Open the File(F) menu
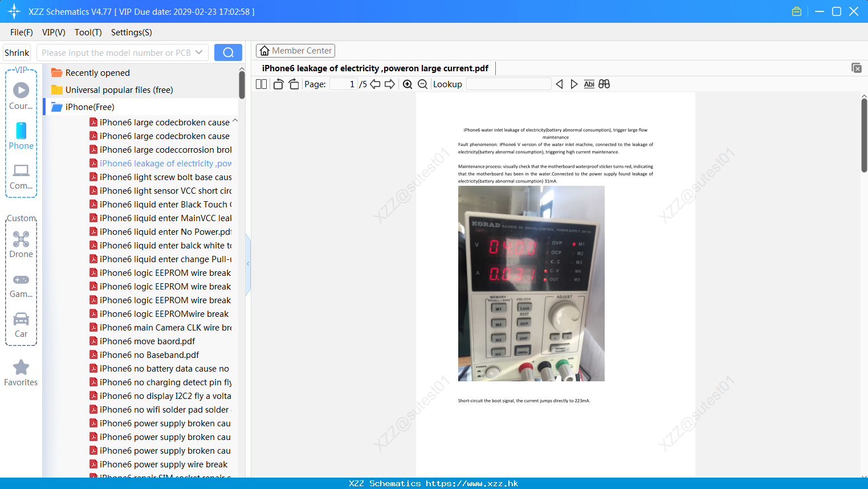This screenshot has width=868, height=489. pyautogui.click(x=22, y=32)
